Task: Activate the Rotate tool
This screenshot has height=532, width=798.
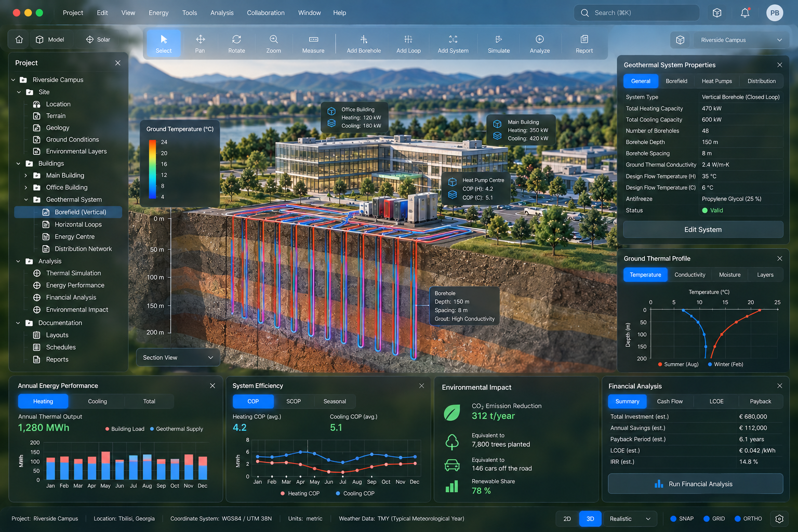Action: coord(236,44)
